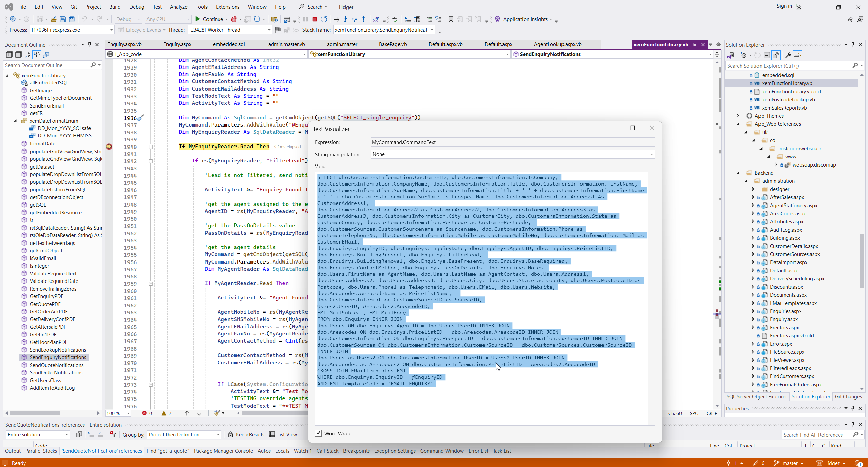Screen dimensions: 868x467
Task: Click the Hot Reload flame icon
Action: 234,19
